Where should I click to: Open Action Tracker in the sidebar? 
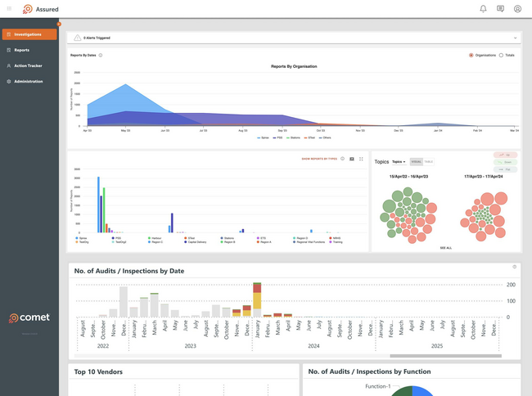[28, 65]
